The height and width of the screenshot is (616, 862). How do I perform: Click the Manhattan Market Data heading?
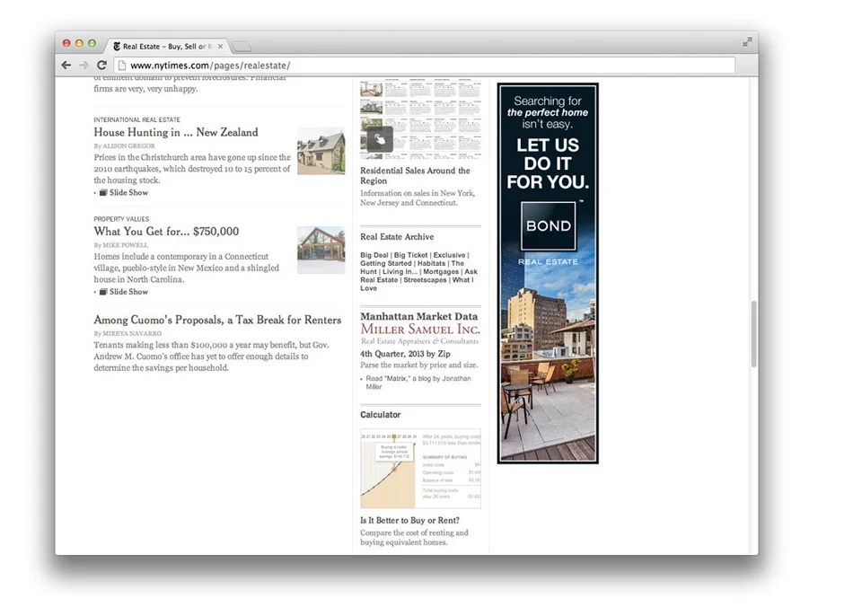pyautogui.click(x=419, y=316)
